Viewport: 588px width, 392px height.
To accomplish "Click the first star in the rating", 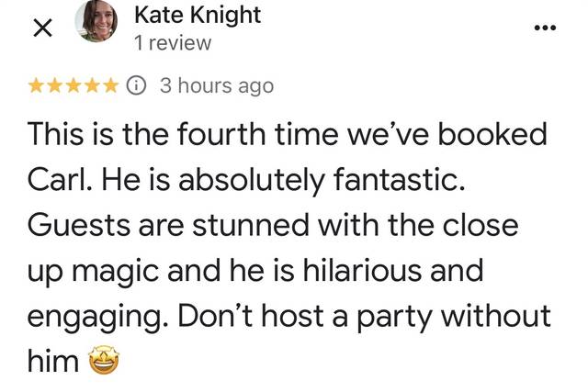I will click(38, 85).
